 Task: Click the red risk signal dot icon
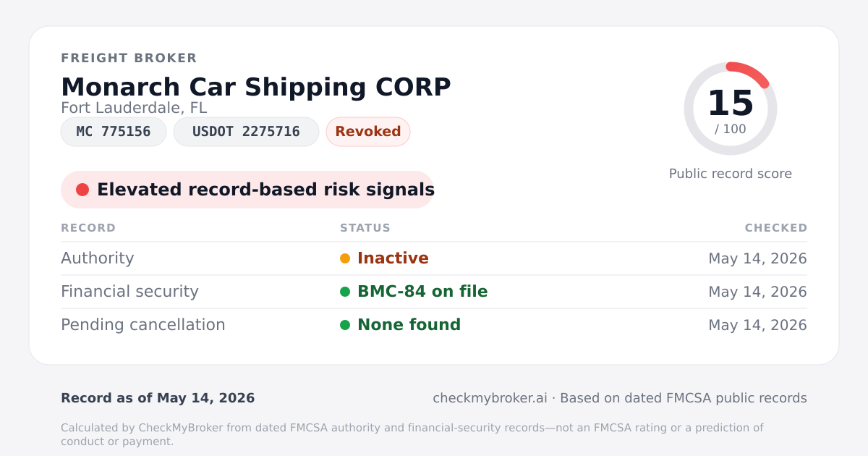(x=82, y=190)
